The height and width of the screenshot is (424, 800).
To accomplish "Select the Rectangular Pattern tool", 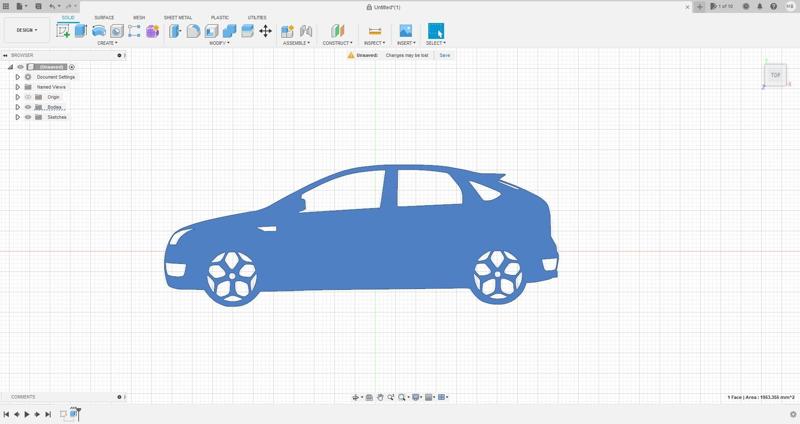I will (x=134, y=31).
